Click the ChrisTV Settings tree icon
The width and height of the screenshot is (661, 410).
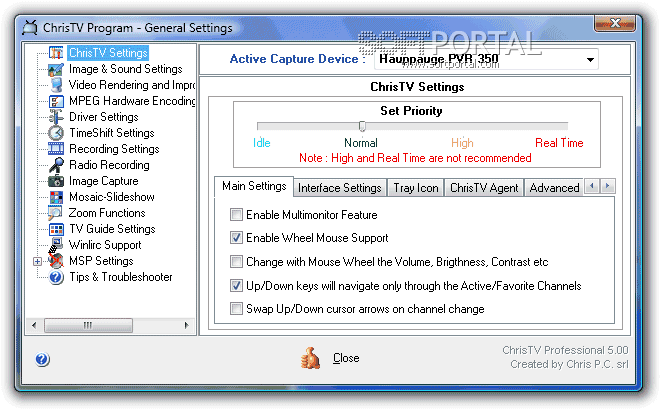click(x=56, y=53)
